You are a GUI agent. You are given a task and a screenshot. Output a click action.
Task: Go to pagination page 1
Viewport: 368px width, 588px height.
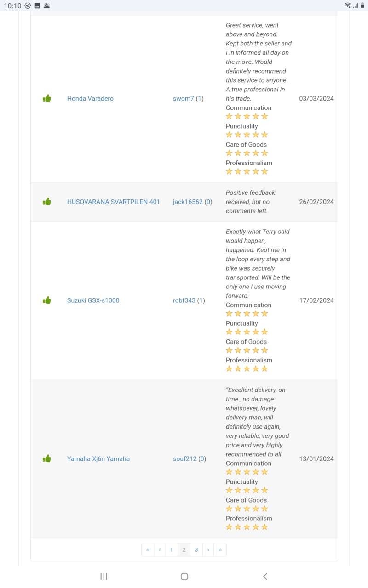click(x=172, y=550)
